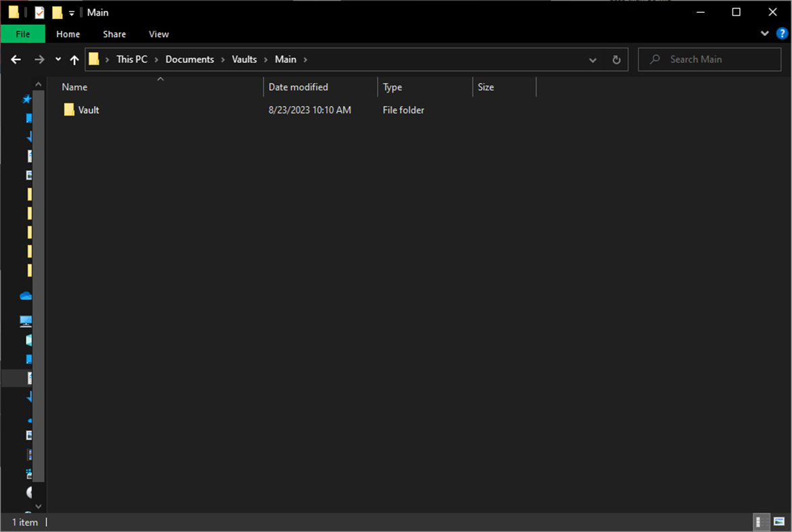Screen dimensions: 792x532
Task: Open the Home ribbon tab
Action: (x=68, y=34)
